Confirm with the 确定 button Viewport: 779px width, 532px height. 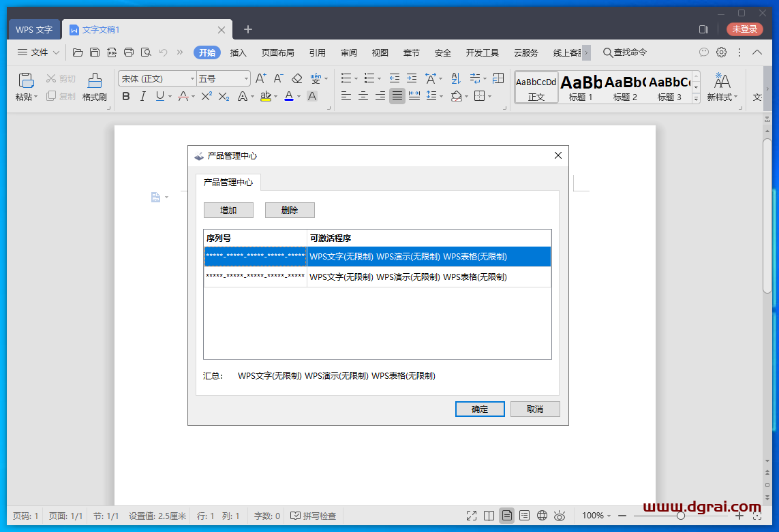coord(480,409)
